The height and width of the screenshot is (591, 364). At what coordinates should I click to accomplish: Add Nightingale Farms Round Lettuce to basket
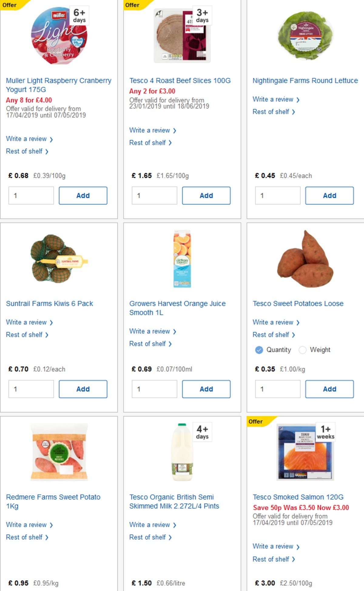329,195
